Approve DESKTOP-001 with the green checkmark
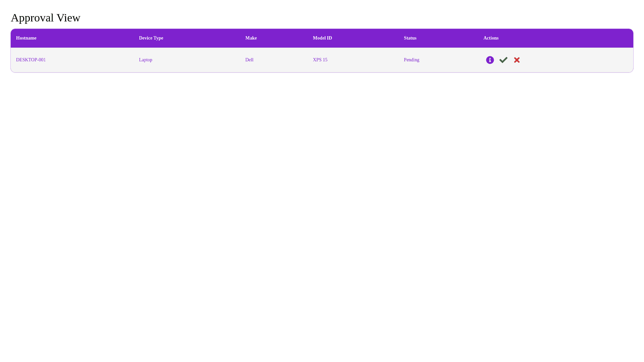 pos(503,60)
